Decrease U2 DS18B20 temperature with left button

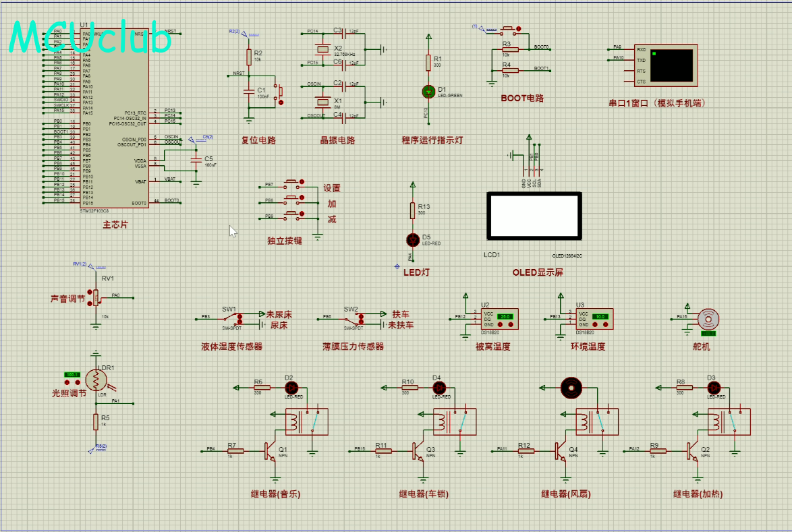[501, 324]
